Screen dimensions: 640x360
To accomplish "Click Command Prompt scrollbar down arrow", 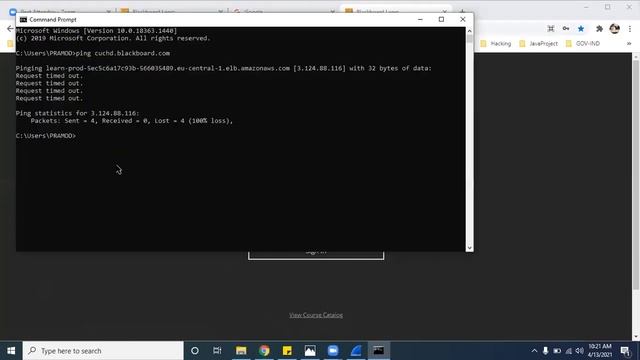I will click(x=469, y=248).
